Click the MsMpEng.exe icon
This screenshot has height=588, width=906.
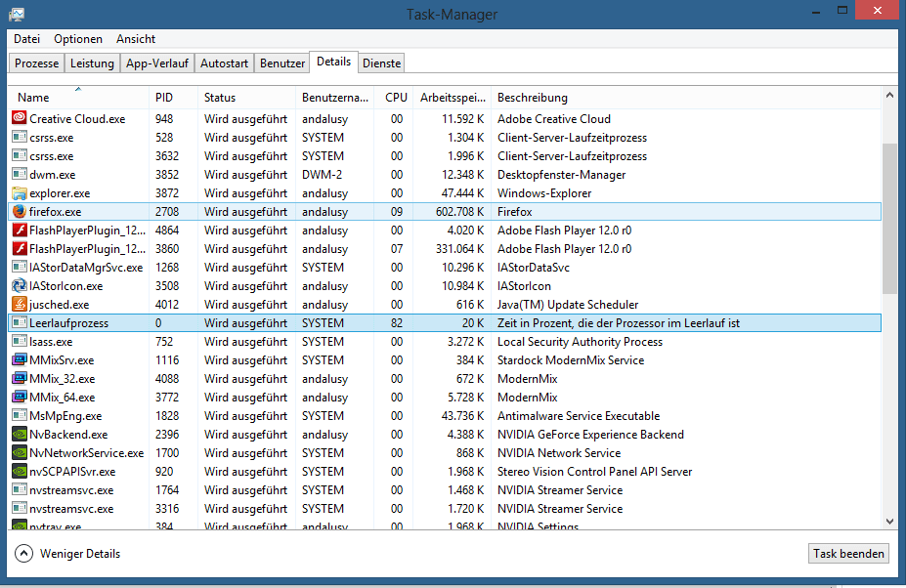pyautogui.click(x=20, y=415)
